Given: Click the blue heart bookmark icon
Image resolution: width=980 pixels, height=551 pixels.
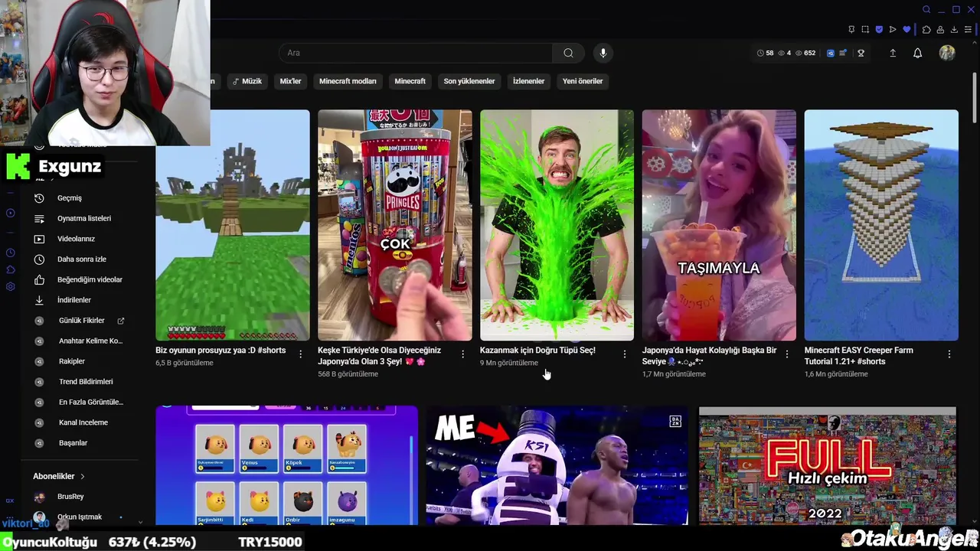Looking at the screenshot, I should point(906,30).
